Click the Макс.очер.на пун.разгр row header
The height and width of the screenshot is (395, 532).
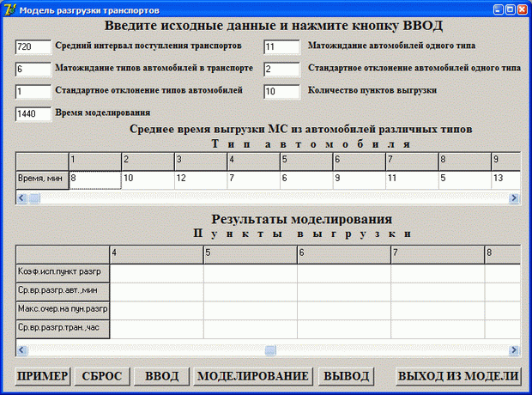click(63, 311)
